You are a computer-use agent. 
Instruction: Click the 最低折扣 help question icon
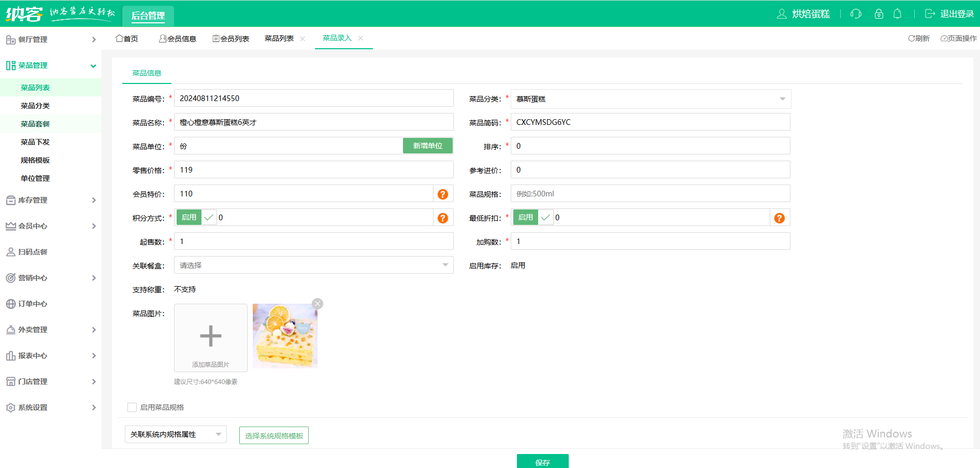coord(780,218)
